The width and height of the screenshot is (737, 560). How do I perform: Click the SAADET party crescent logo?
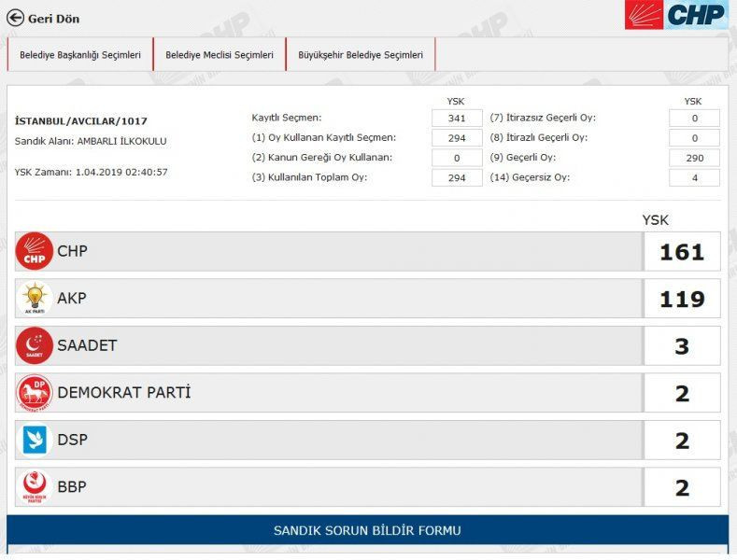point(35,346)
